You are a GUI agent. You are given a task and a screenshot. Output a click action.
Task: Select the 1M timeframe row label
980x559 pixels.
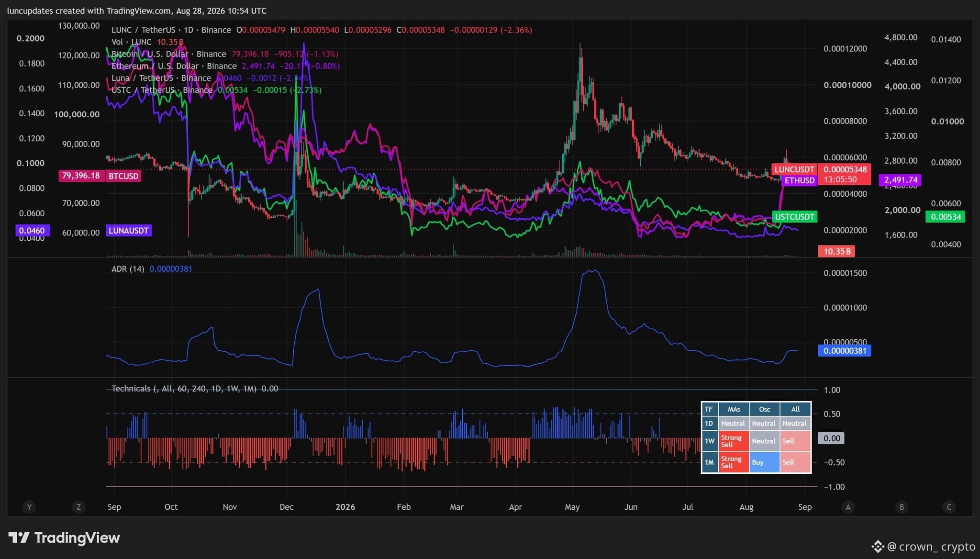point(709,462)
